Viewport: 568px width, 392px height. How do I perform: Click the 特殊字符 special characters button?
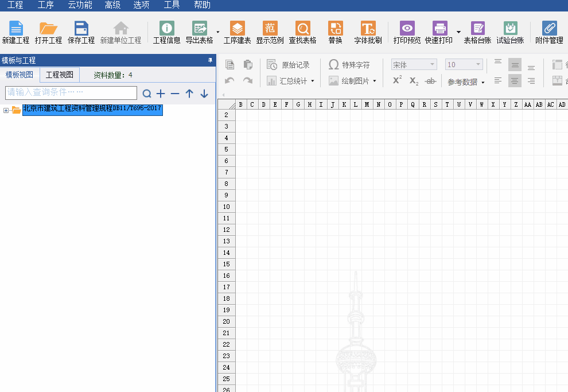coord(349,65)
